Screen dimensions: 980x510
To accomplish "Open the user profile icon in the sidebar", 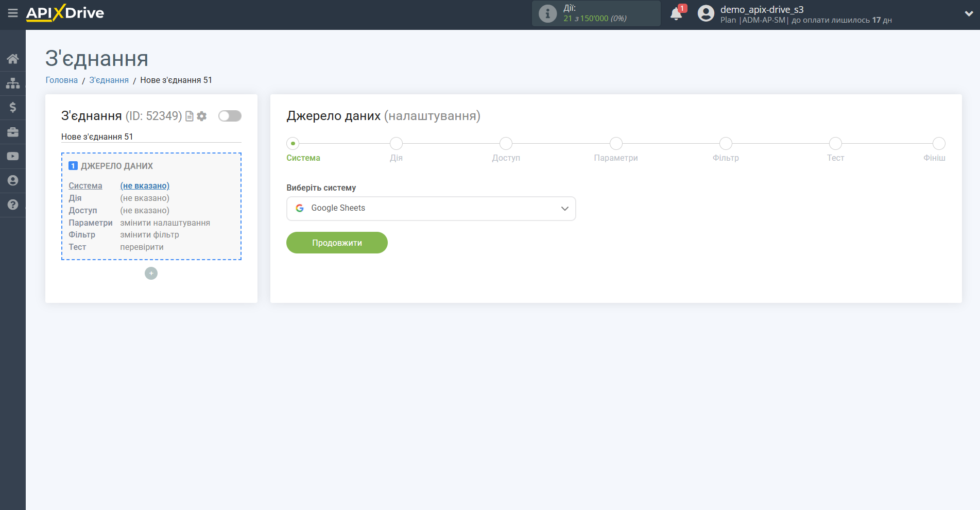I will (x=13, y=180).
